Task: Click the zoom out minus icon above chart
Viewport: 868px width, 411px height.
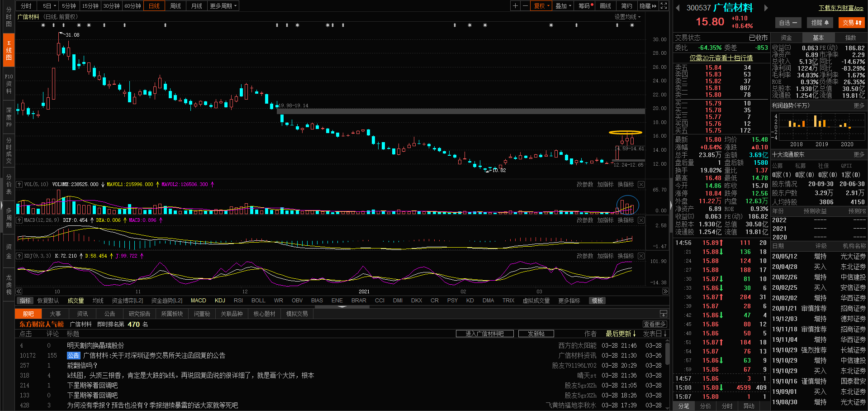Action: 525,6
